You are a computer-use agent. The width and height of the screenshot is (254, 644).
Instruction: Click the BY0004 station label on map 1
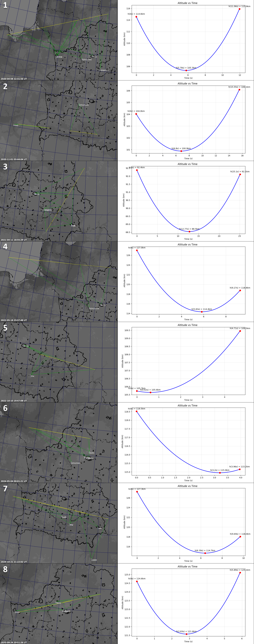(59, 57)
